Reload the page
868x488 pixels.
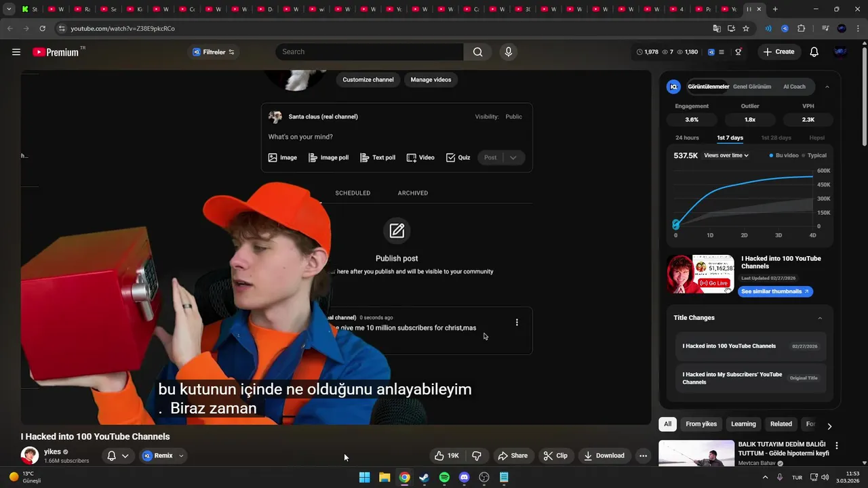click(42, 28)
